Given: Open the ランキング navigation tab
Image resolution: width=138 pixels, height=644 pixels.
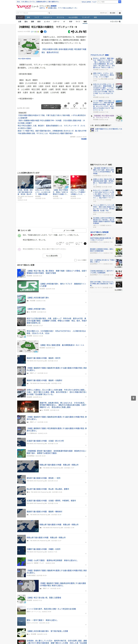Looking at the screenshot, I should pyautogui.click(x=86, y=17).
